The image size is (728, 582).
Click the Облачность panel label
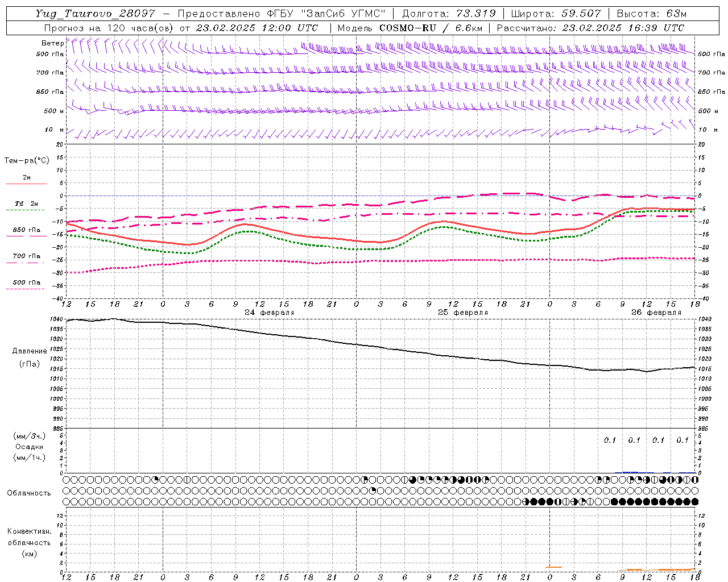[x=29, y=493]
